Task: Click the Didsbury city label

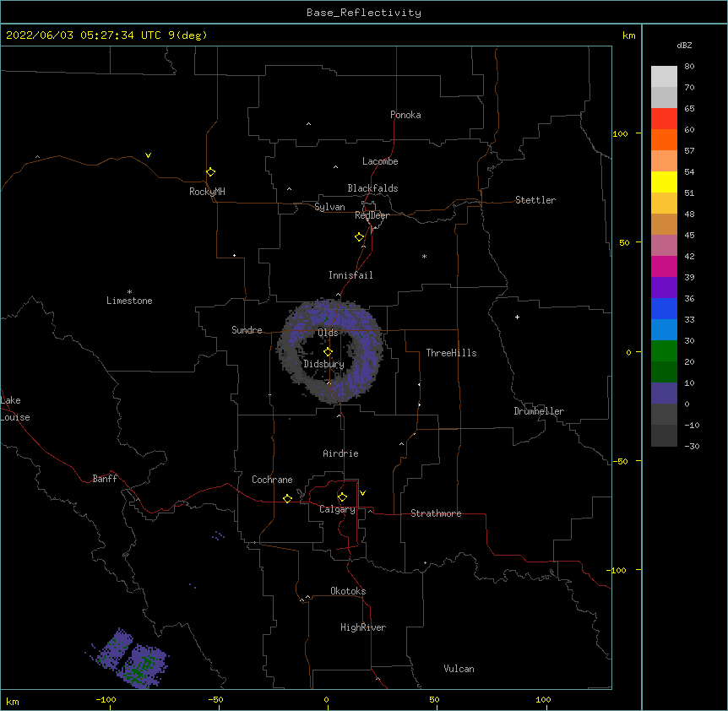Action: click(x=324, y=364)
